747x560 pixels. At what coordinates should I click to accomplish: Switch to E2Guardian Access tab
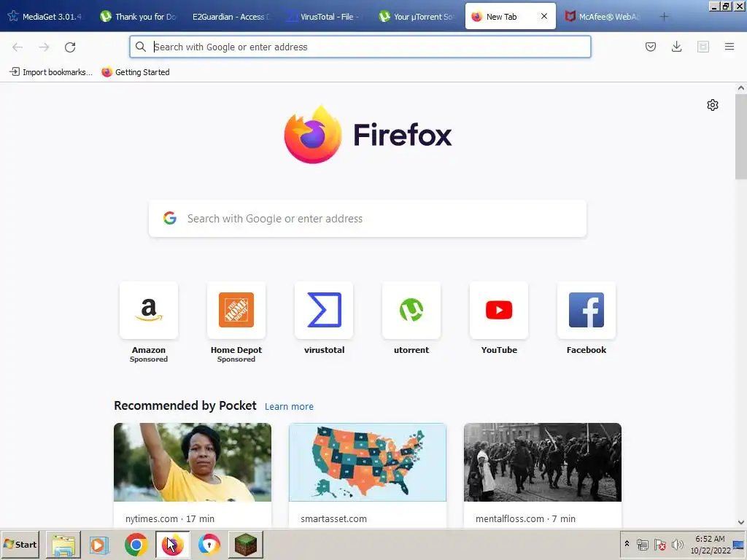tap(230, 17)
